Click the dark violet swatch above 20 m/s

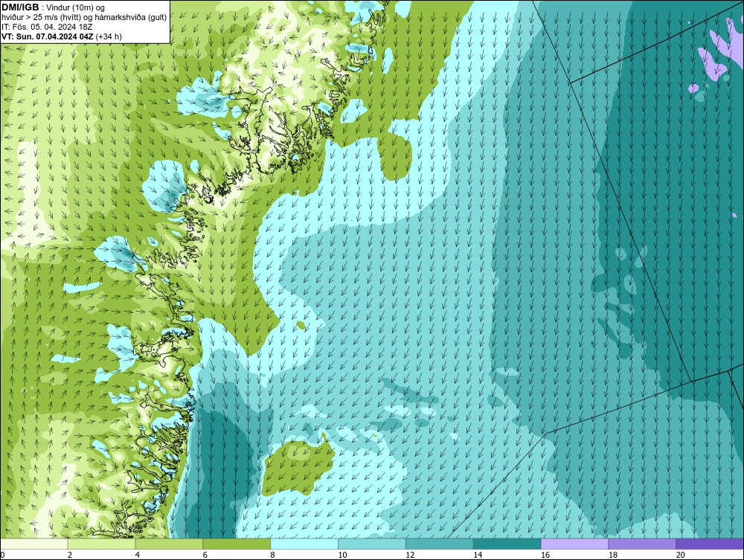[x=710, y=544]
